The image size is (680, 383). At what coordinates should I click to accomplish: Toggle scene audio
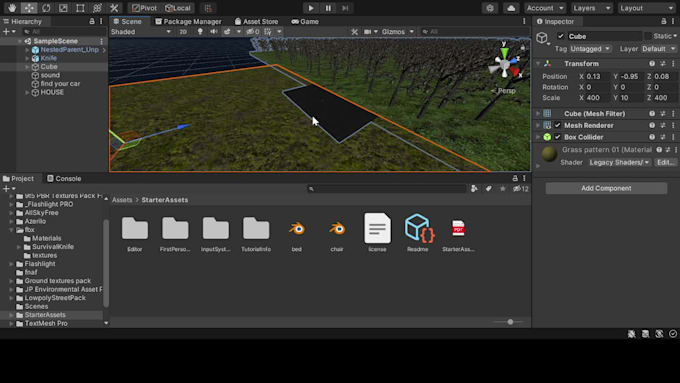click(x=213, y=32)
